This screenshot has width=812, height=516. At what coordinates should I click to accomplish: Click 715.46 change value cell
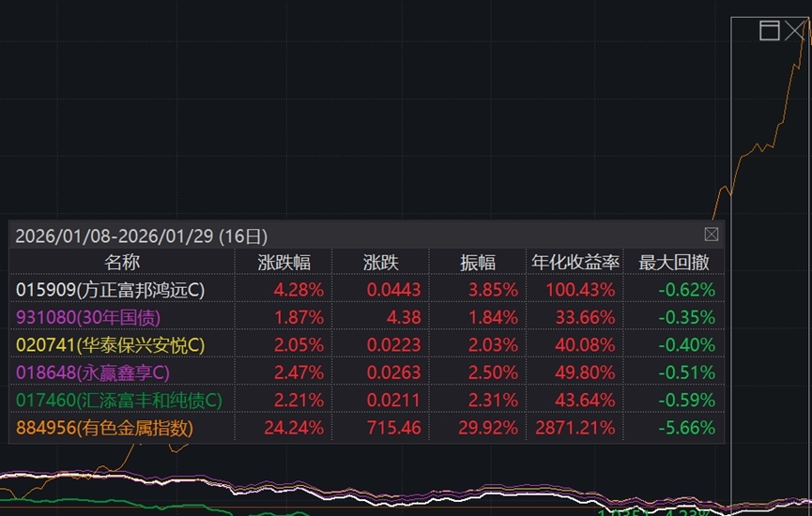(393, 428)
